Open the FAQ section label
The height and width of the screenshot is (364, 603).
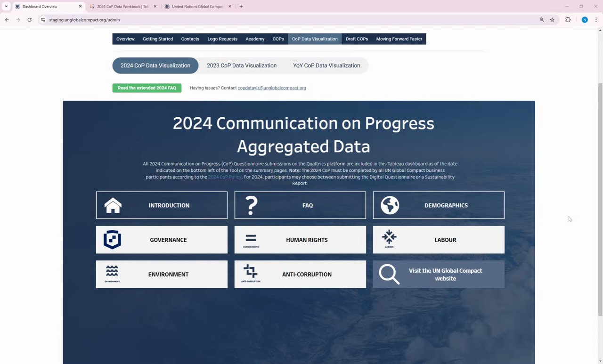(308, 205)
